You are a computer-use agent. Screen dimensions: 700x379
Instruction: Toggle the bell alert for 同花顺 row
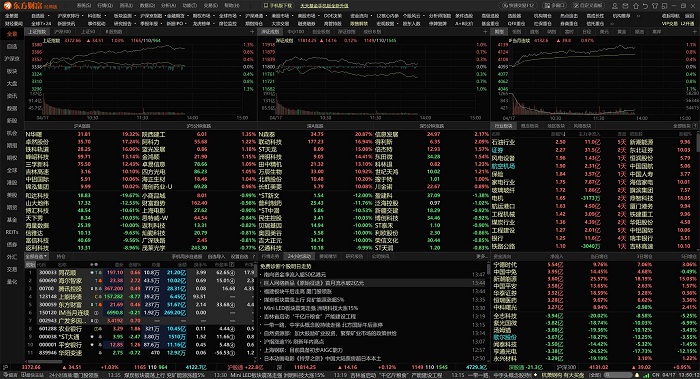100,272
